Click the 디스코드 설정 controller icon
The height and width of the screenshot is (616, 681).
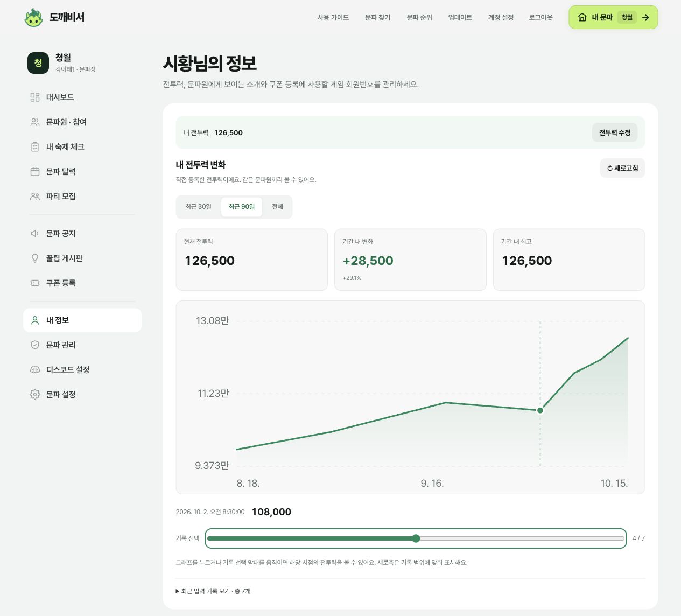click(35, 369)
